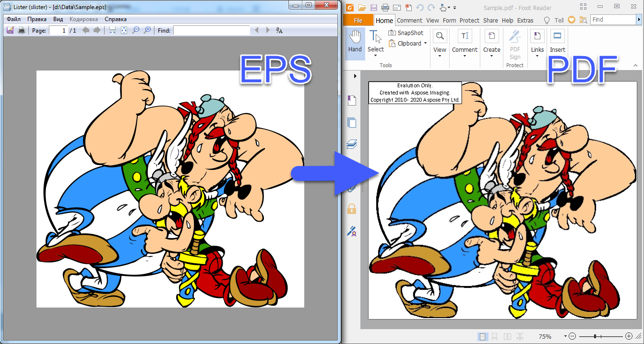Toggle match case icon in Lister

click(279, 30)
